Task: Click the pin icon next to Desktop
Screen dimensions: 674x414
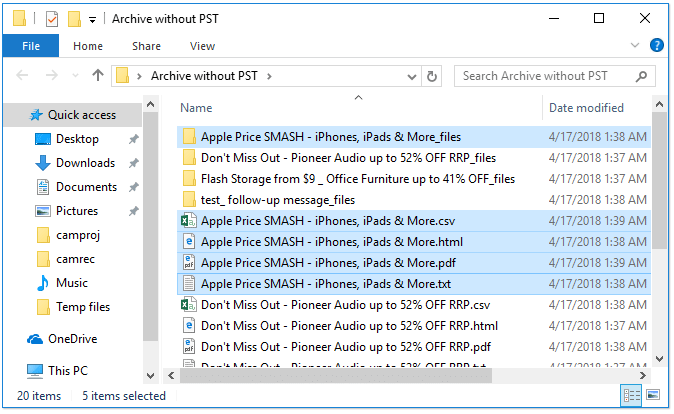Action: 134,139
